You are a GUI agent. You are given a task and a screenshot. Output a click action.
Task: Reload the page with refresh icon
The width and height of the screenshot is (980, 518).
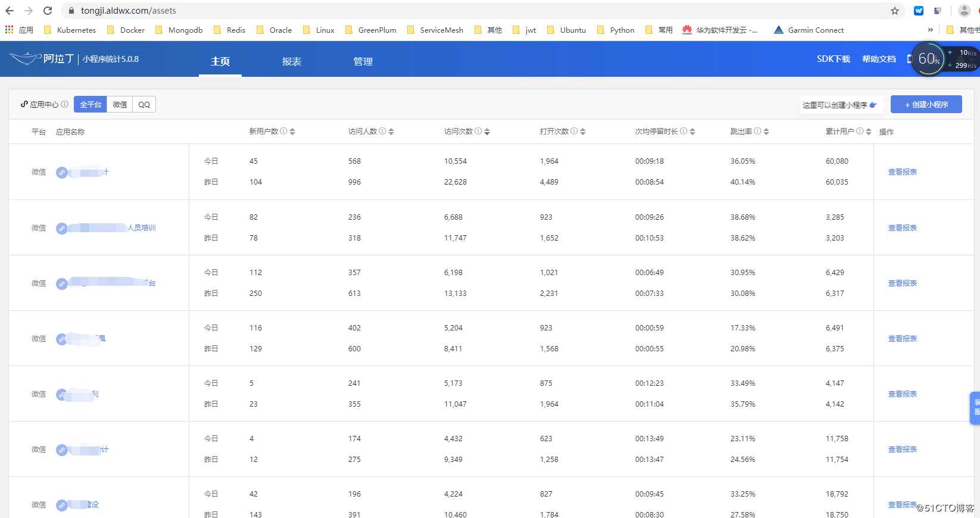tap(48, 11)
